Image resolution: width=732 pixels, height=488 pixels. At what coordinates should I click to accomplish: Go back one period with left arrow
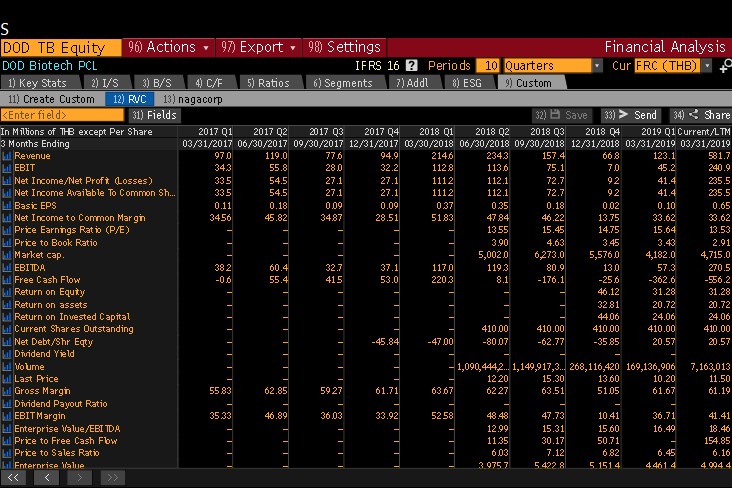click(x=47, y=478)
